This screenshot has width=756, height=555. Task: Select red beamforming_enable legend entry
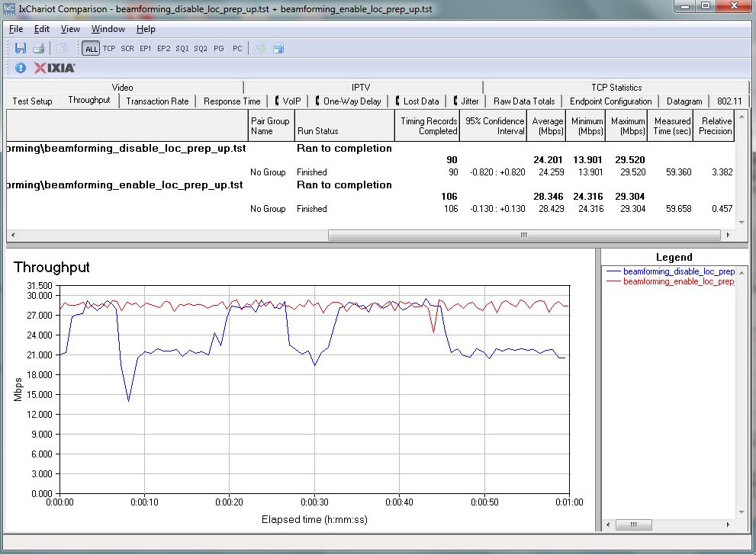[671, 281]
